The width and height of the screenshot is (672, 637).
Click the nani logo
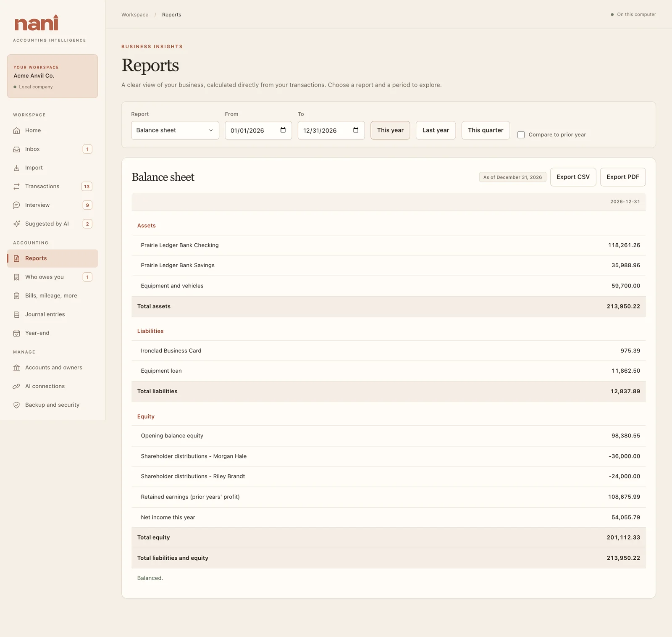[x=37, y=23]
